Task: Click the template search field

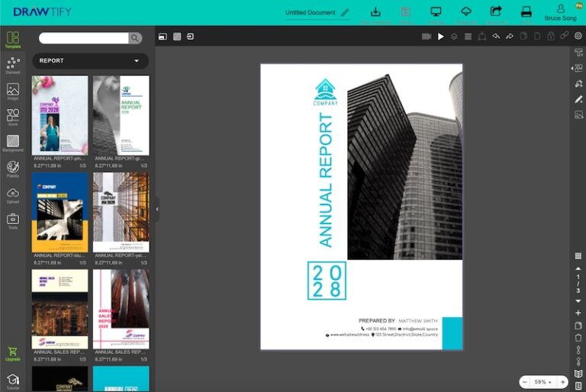Action: point(84,37)
